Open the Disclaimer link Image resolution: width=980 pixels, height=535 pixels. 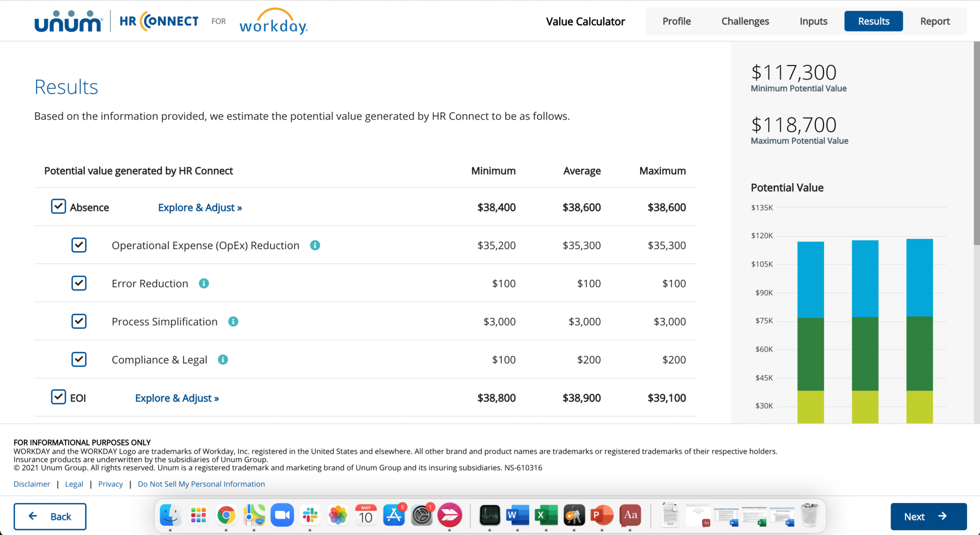(32, 484)
